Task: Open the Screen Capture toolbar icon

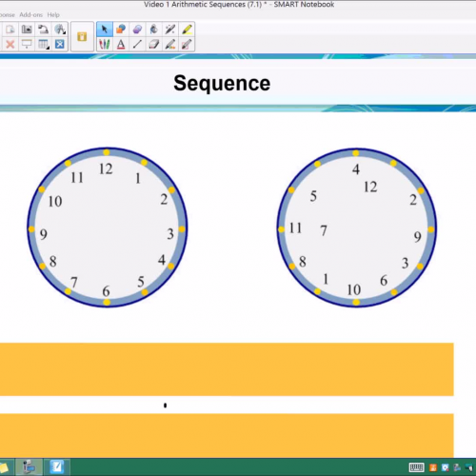Action: point(27,30)
